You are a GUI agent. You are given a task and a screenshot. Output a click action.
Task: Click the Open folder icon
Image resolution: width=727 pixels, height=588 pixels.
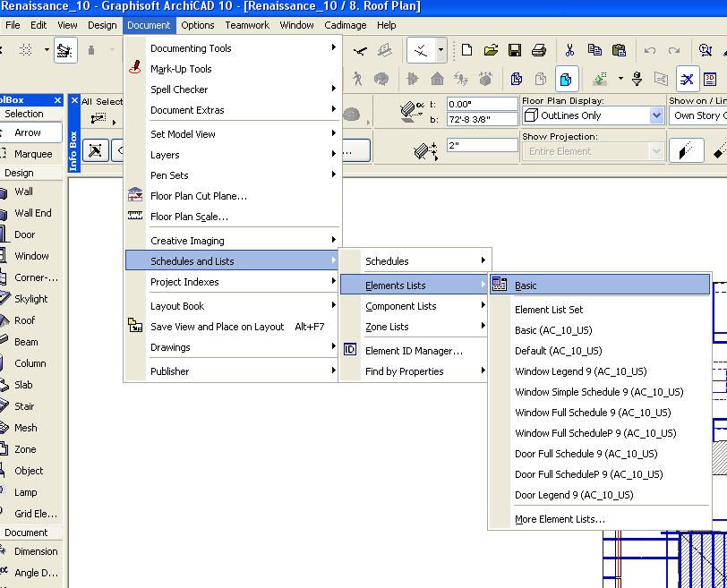(x=491, y=51)
